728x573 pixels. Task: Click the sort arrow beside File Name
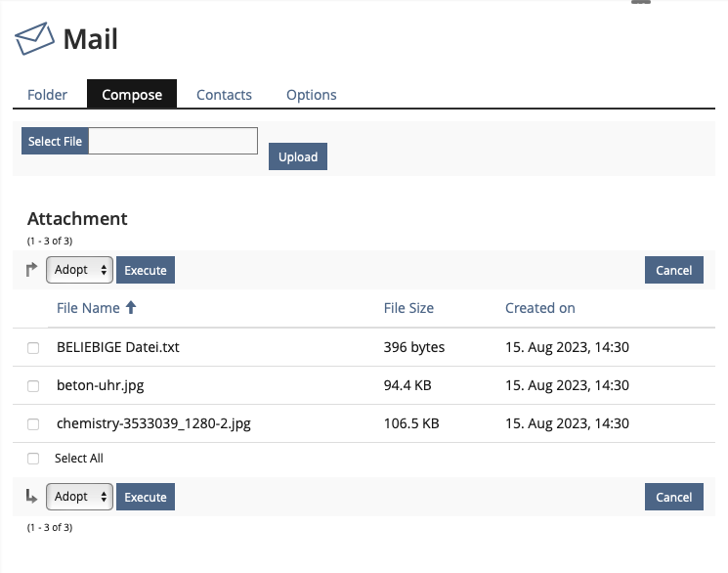click(131, 308)
